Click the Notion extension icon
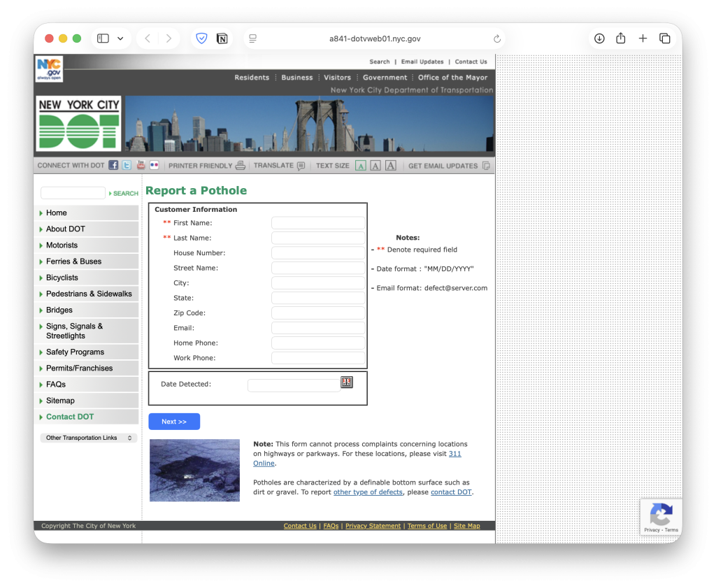Image resolution: width=716 pixels, height=588 pixels. (222, 38)
